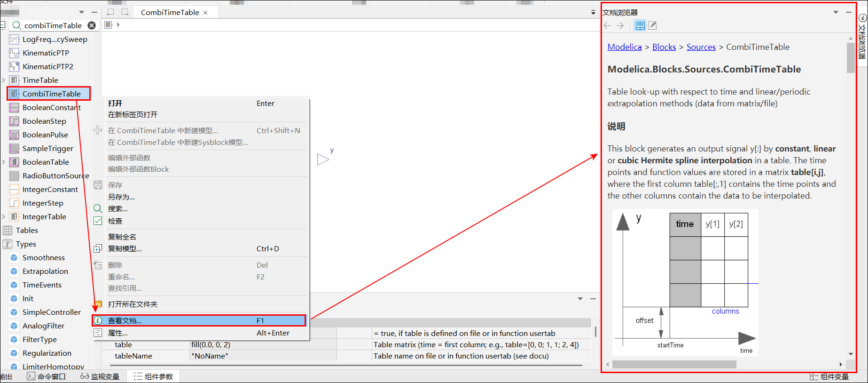Select 查看文档... in the context menu
This screenshot has height=383, width=868.
click(x=199, y=321)
